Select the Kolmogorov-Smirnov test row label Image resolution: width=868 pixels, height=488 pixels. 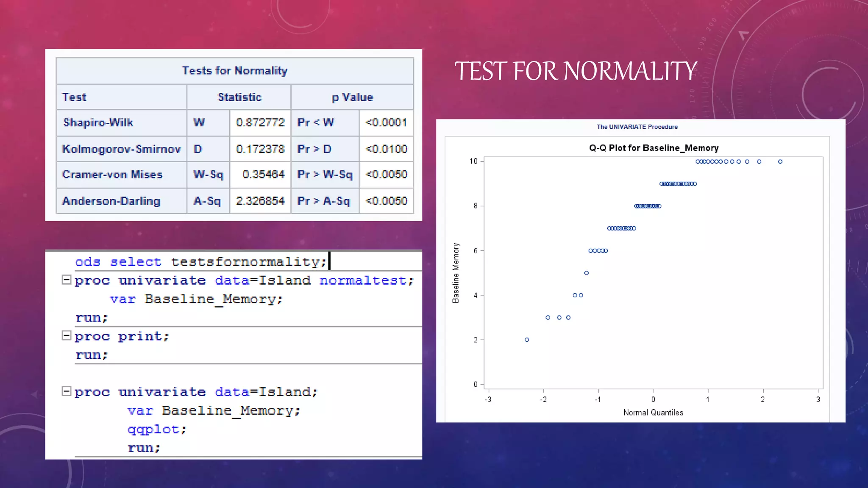pyautogui.click(x=121, y=149)
